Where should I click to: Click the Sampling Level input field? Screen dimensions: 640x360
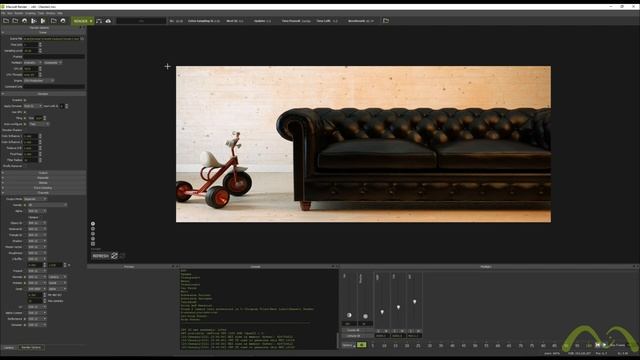coord(31,51)
